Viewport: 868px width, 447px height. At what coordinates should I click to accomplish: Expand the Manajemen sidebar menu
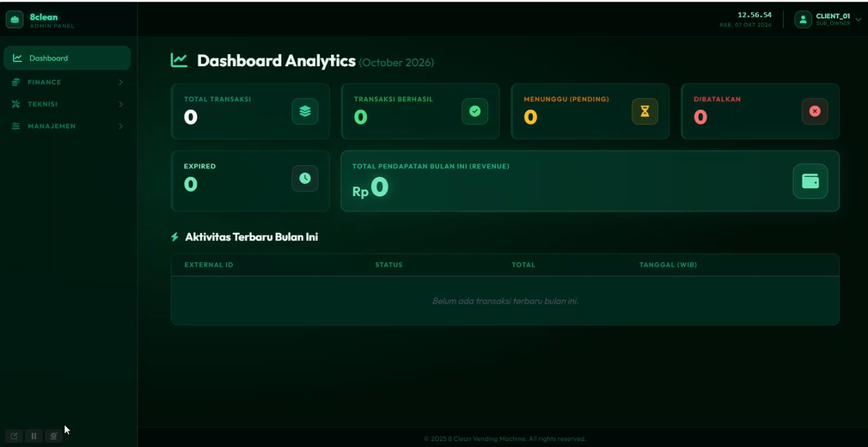(x=67, y=126)
